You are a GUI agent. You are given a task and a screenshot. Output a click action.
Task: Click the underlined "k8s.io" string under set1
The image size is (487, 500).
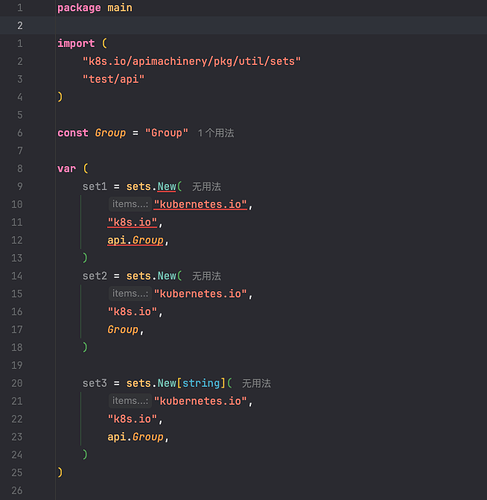pos(132,222)
